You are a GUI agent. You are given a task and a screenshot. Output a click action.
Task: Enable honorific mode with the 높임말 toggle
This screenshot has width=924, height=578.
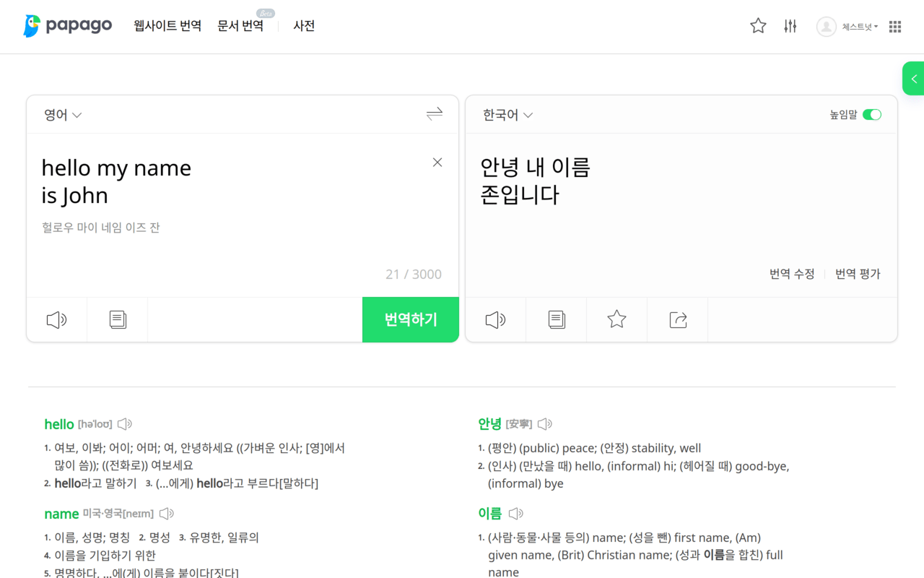point(872,114)
